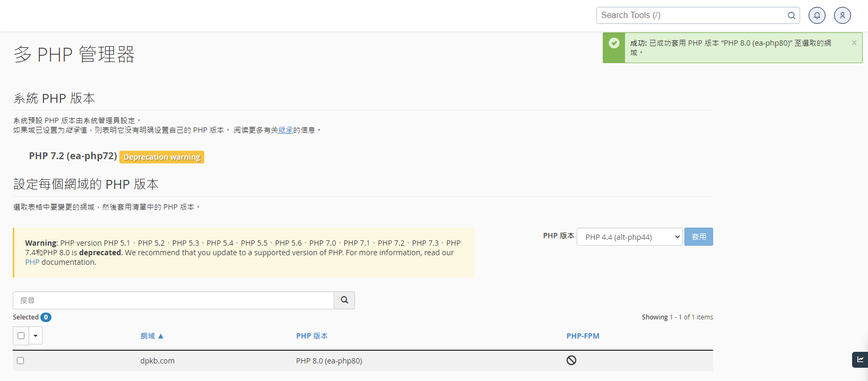Sort table by PHP 版本 column

click(x=311, y=336)
